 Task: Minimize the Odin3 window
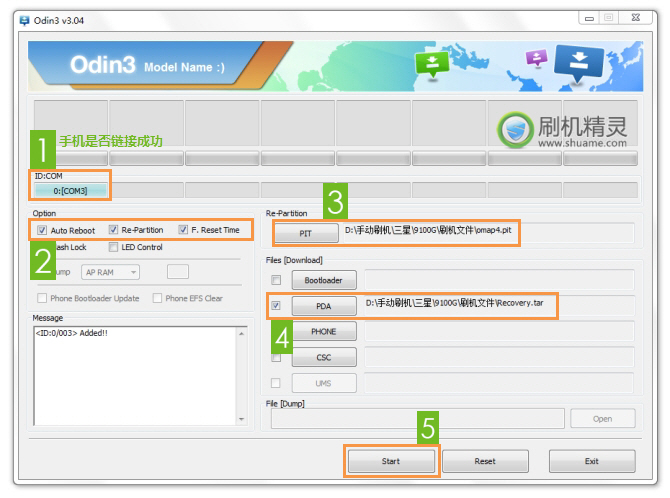[589, 18]
